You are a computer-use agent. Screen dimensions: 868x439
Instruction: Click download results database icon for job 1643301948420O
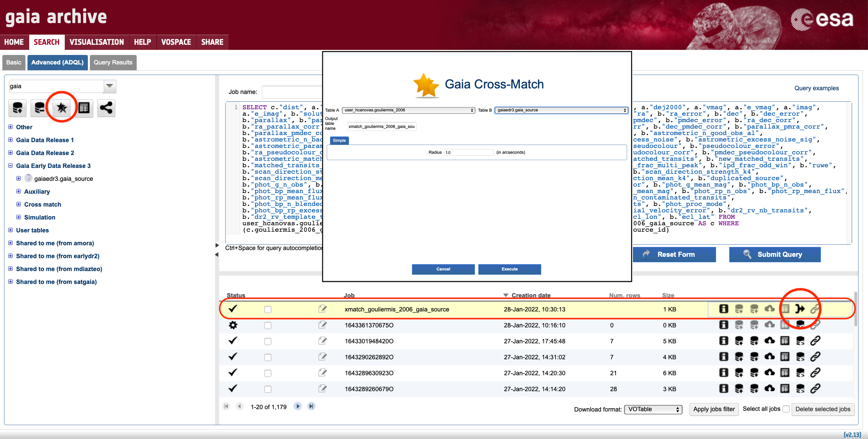[754, 341]
